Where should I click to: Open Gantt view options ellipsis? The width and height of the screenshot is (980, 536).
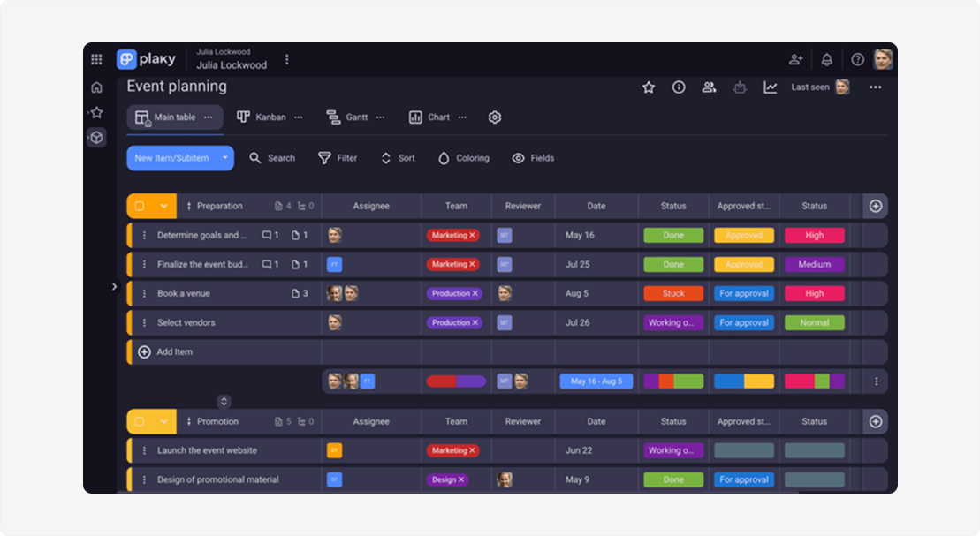tap(380, 117)
